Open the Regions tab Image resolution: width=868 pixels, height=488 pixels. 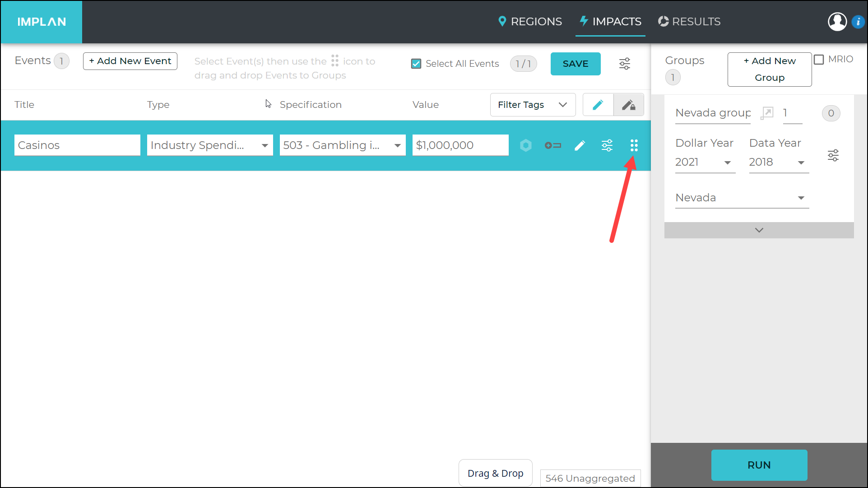[x=530, y=21]
